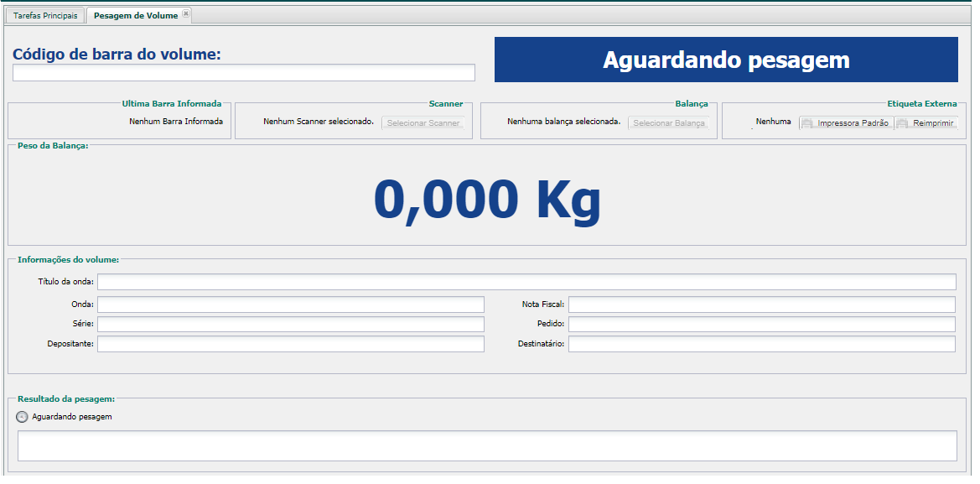Focus the Onda input field
The image size is (980, 484).
[291, 304]
